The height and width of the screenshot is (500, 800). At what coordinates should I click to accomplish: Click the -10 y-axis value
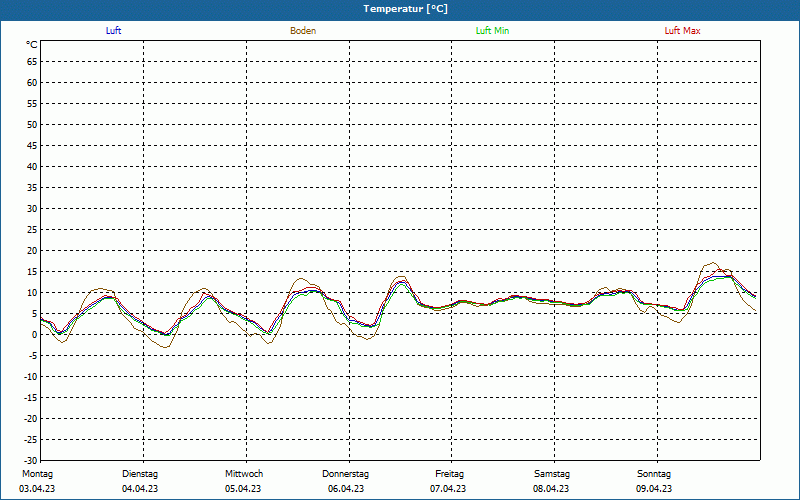click(x=31, y=377)
